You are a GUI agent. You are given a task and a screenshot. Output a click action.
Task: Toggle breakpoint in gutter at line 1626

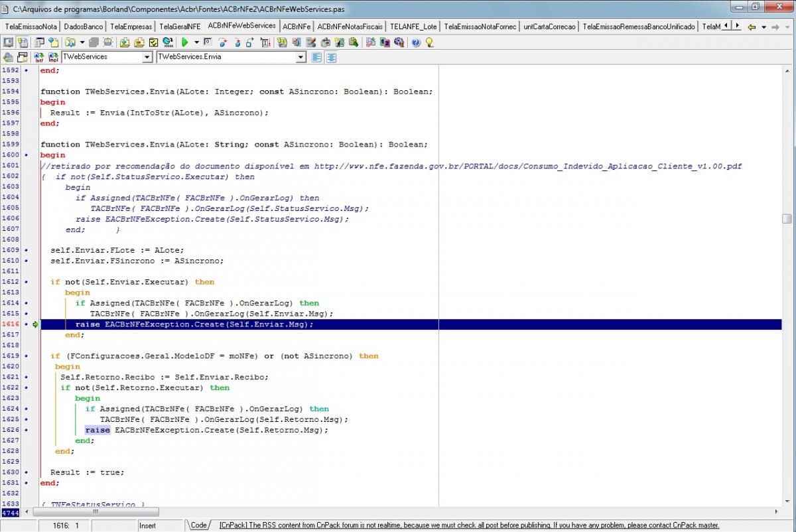coord(27,430)
